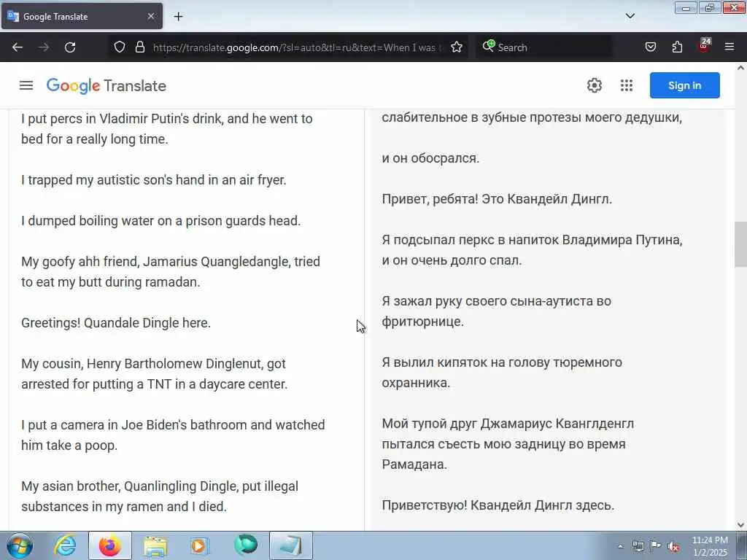The image size is (747, 560).
Task: Open the green round taskbar app
Action: (246, 545)
